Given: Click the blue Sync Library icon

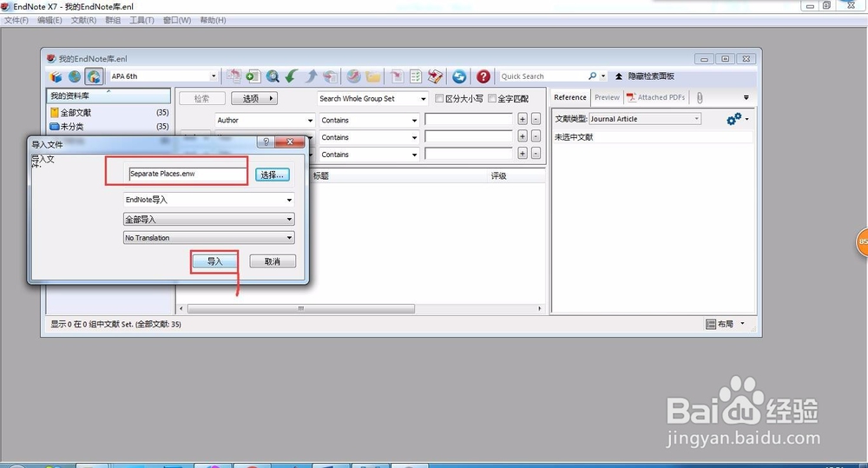Looking at the screenshot, I should click(459, 76).
